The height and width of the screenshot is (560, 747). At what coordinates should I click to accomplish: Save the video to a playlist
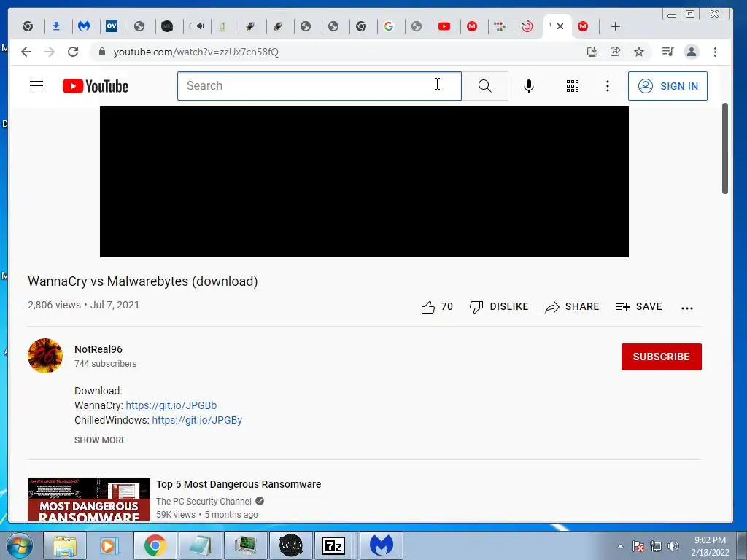click(638, 307)
